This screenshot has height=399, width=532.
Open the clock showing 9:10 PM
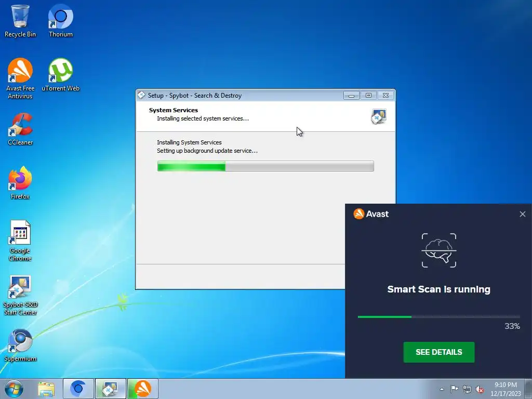pyautogui.click(x=506, y=389)
